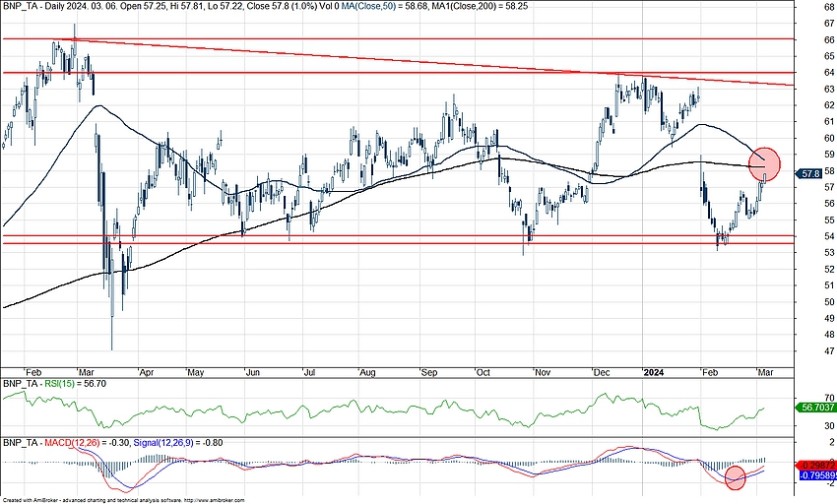Click the blue -0.795895 signal value tag
Viewport: 837px width, 504px height.
point(817,475)
